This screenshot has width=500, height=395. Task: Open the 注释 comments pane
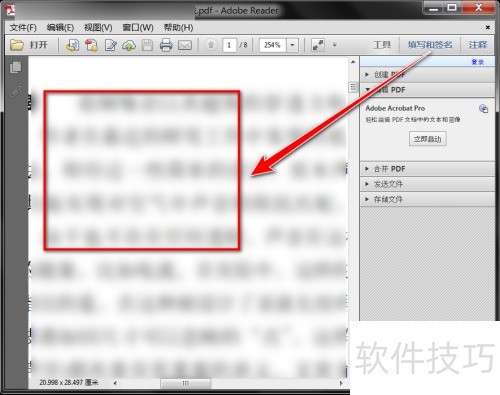[x=478, y=45]
